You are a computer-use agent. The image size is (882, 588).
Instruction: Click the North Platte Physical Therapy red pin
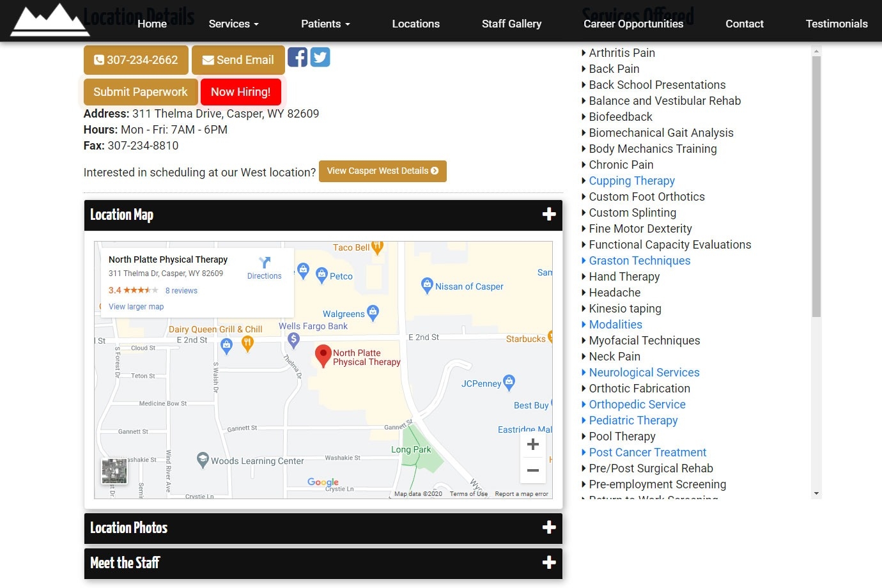[323, 355]
